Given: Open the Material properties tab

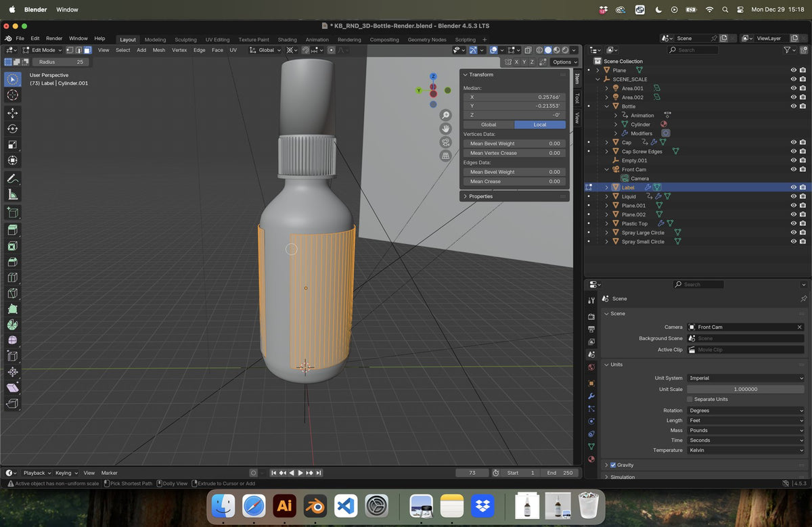Looking at the screenshot, I should coord(591,459).
